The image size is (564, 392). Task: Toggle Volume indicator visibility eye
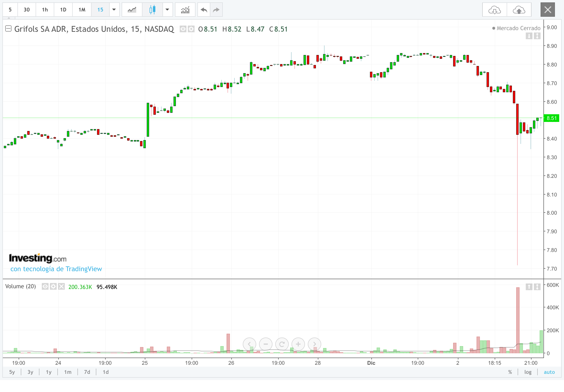tap(45, 286)
